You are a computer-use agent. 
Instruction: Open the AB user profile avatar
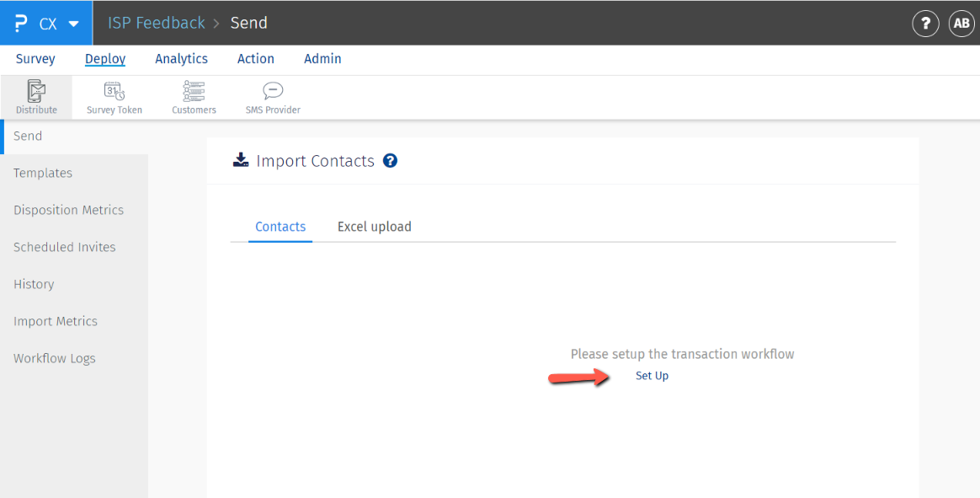(x=961, y=24)
